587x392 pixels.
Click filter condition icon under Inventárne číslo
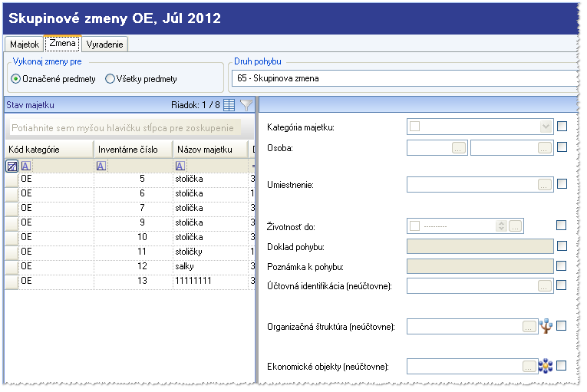pyautogui.click(x=101, y=166)
